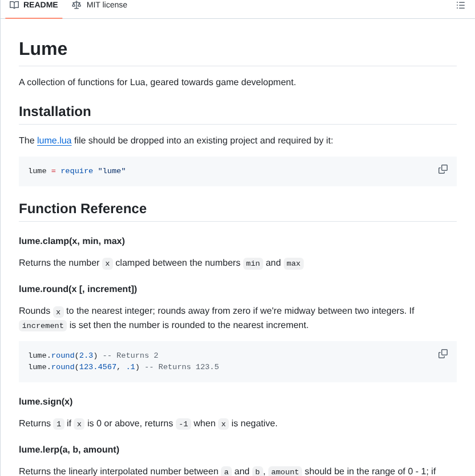Click the copy icon on the installation snippet

pos(443,169)
